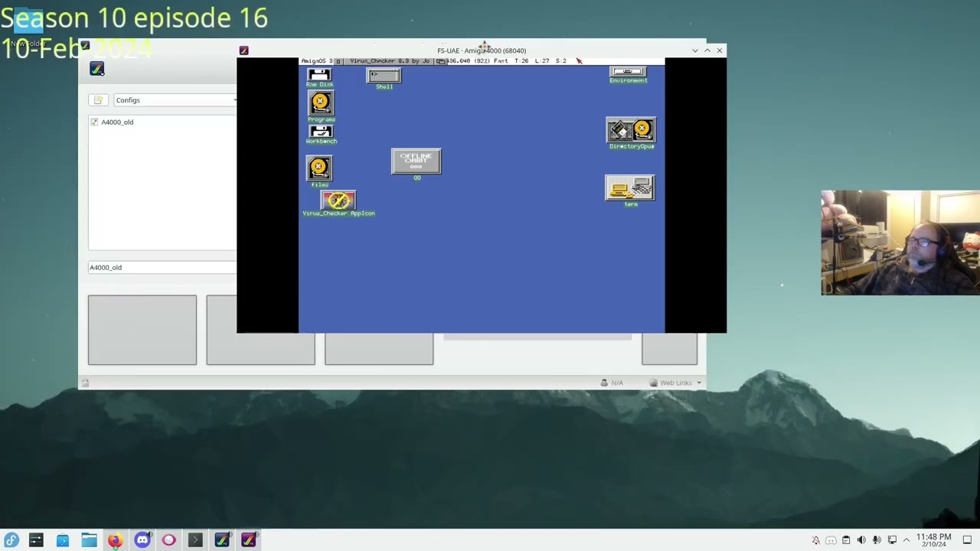Click the Virus_Checker AppIcon

[338, 204]
